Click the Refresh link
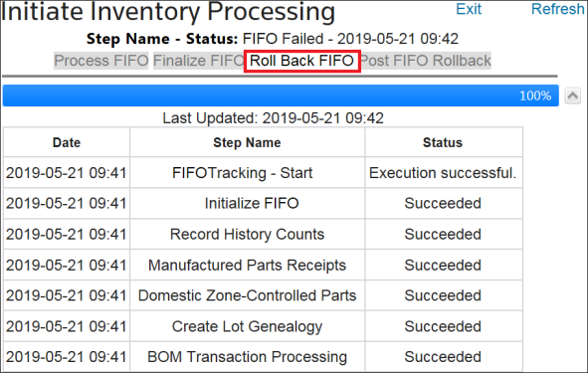The width and height of the screenshot is (588, 373). click(x=557, y=9)
